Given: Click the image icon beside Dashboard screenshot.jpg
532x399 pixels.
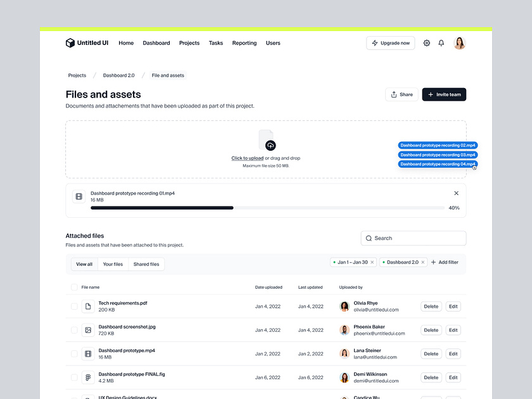Looking at the screenshot, I should 87,330.
